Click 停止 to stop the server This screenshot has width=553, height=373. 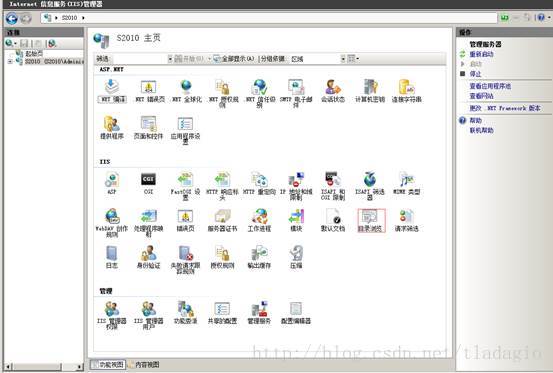click(x=475, y=74)
